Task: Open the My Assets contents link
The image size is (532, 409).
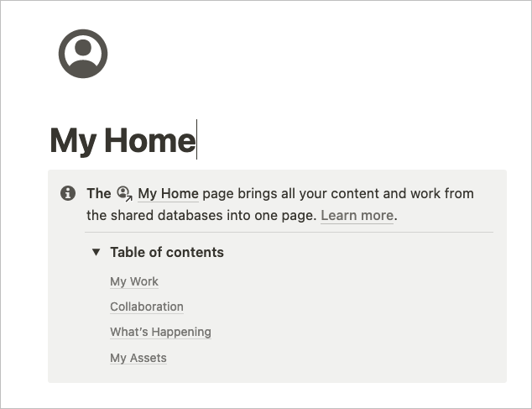Action: (138, 358)
